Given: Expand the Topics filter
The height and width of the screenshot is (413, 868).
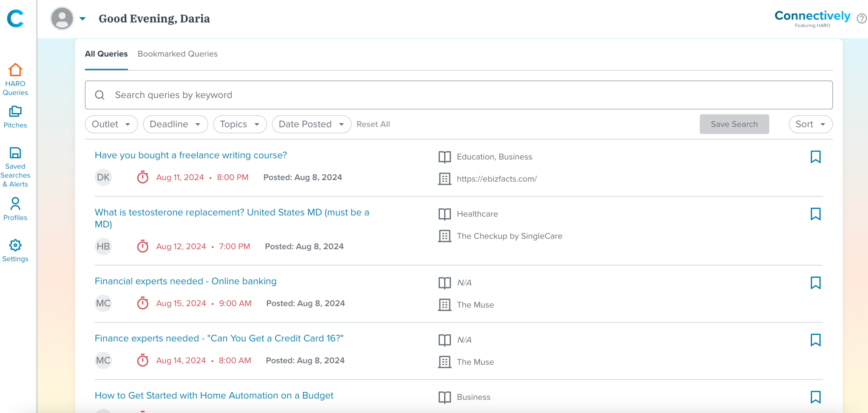Looking at the screenshot, I should pos(239,124).
